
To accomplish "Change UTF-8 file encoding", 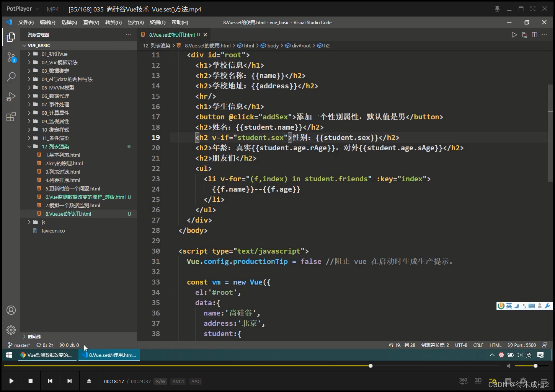I will tap(461, 345).
